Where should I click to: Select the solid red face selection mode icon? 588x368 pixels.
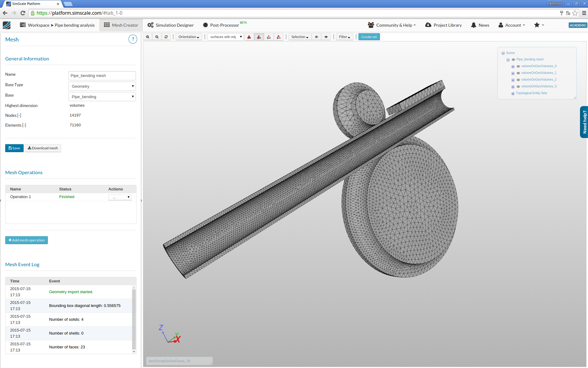249,37
